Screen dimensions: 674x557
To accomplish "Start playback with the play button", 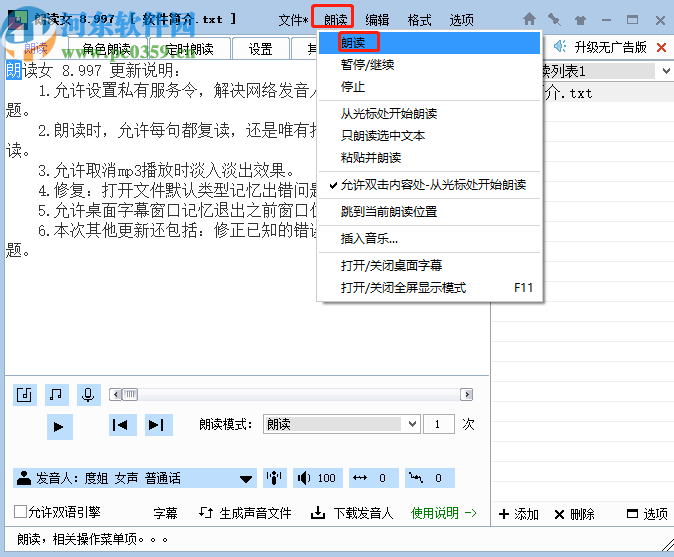I will (59, 427).
